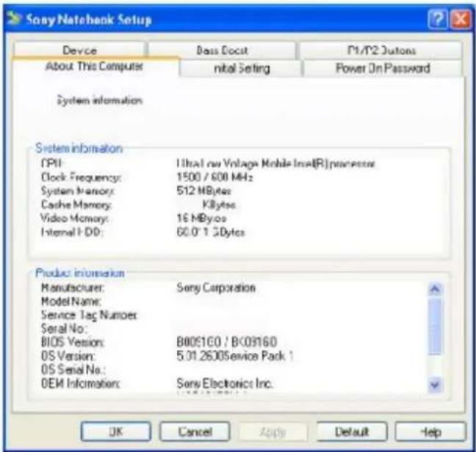Click the OEM Information label
The image size is (476, 452).
click(x=81, y=384)
